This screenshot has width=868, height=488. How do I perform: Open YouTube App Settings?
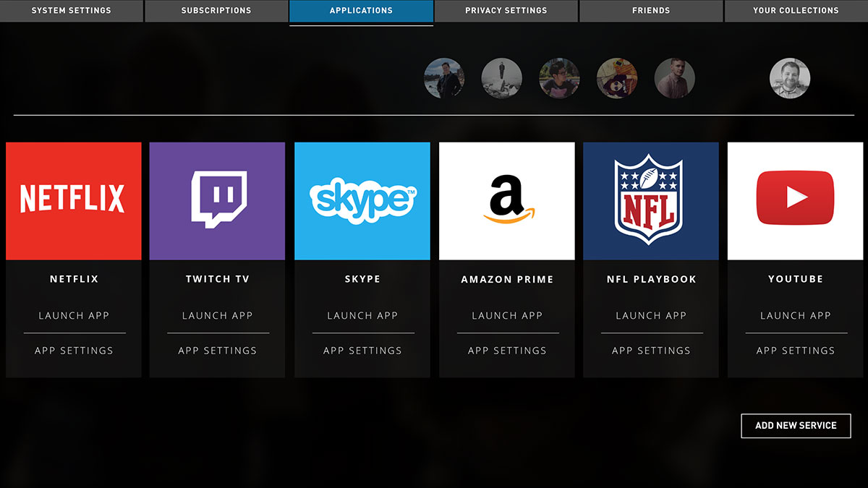(x=796, y=351)
